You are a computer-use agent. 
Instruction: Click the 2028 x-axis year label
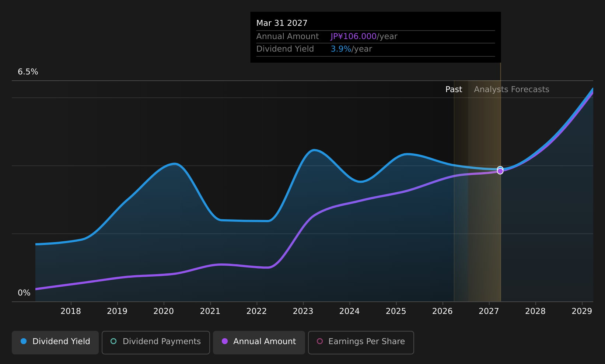tap(535, 311)
